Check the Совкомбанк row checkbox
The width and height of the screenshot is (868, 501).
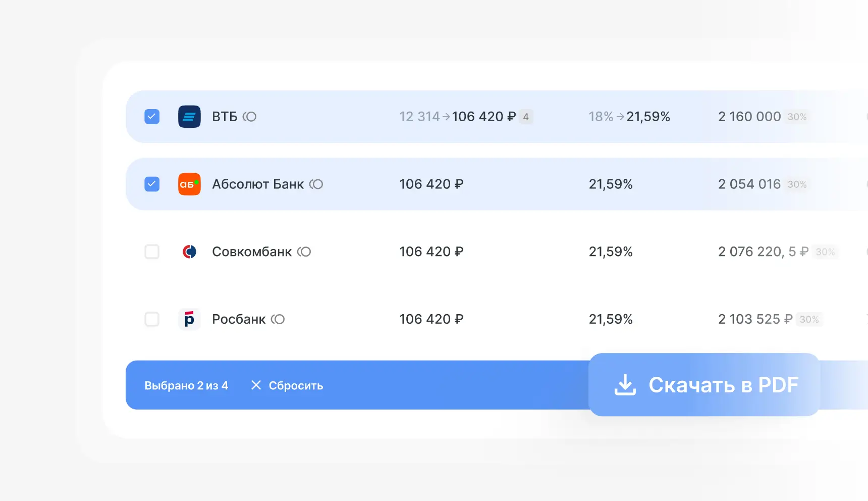pos(152,252)
